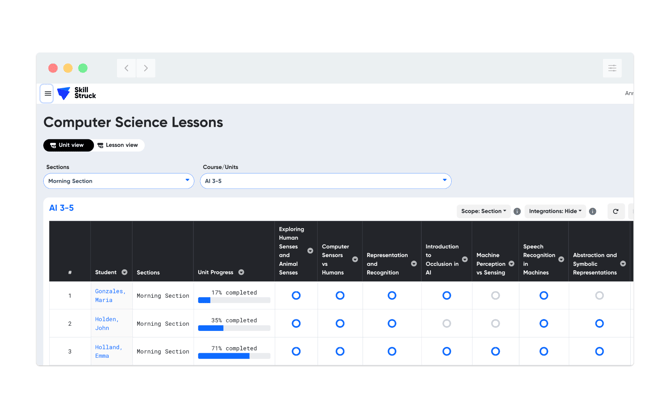Open student Holland, Emma link
670x418 pixels.
108,351
